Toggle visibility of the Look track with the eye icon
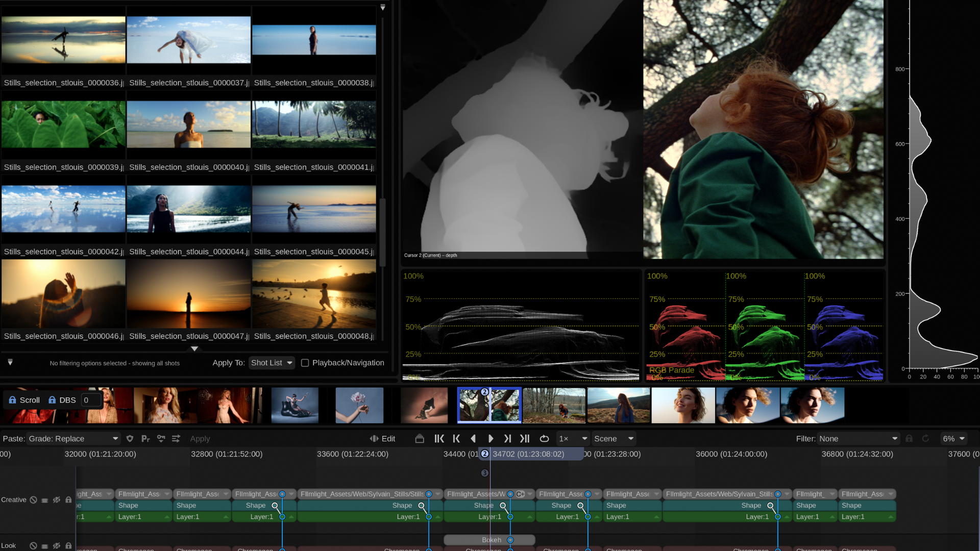This screenshot has width=980, height=551. coord(56,545)
